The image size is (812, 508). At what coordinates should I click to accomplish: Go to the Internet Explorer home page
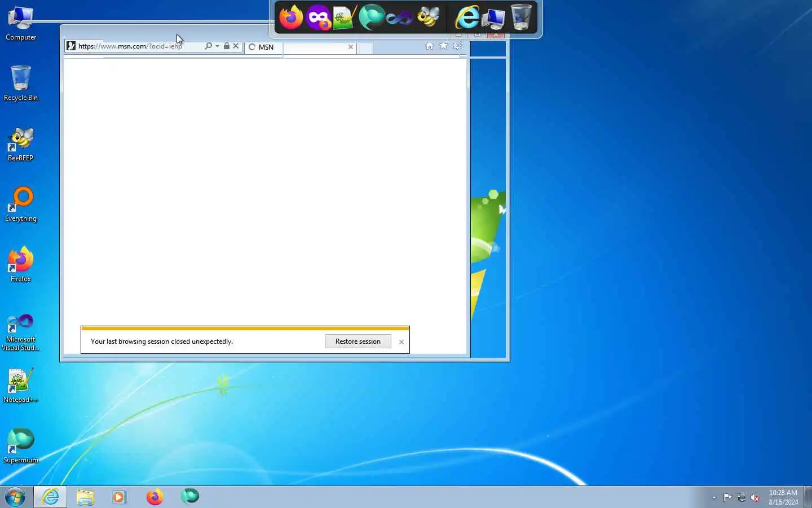[x=430, y=46]
